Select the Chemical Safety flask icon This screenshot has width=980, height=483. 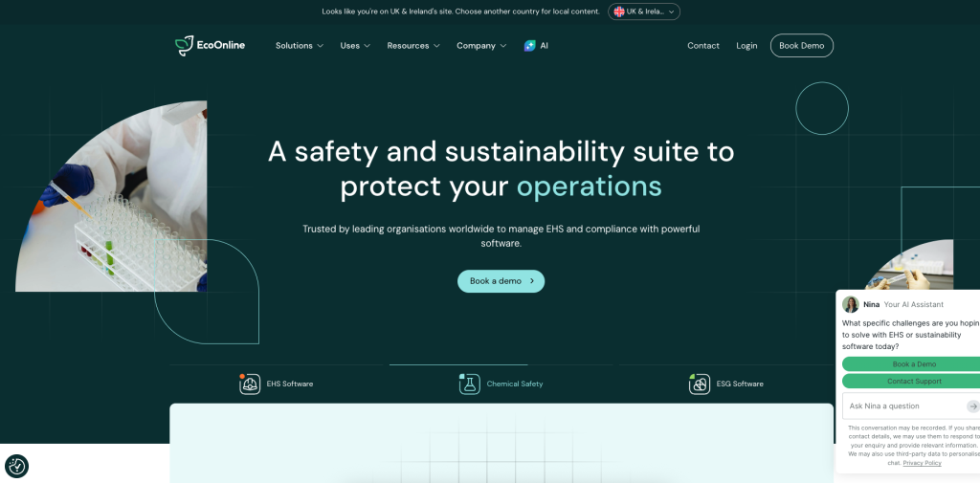[x=469, y=384]
